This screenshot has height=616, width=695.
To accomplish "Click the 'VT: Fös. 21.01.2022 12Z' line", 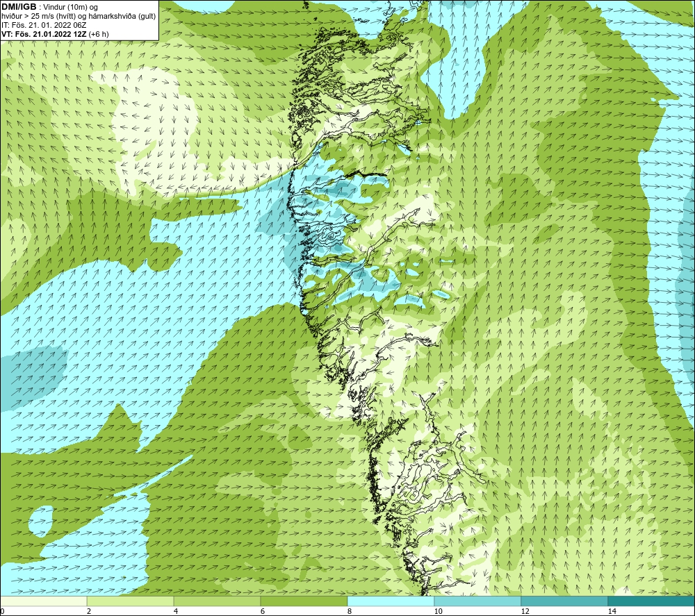I will pyautogui.click(x=55, y=34).
